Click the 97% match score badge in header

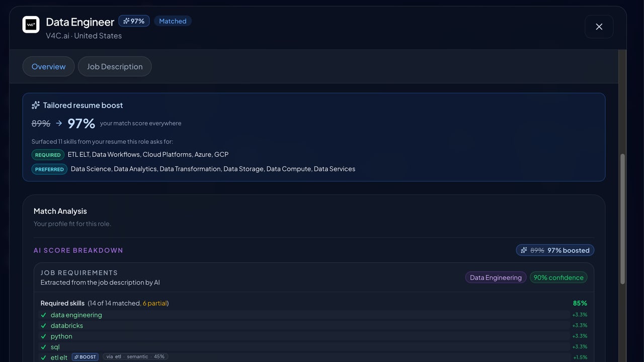click(134, 21)
